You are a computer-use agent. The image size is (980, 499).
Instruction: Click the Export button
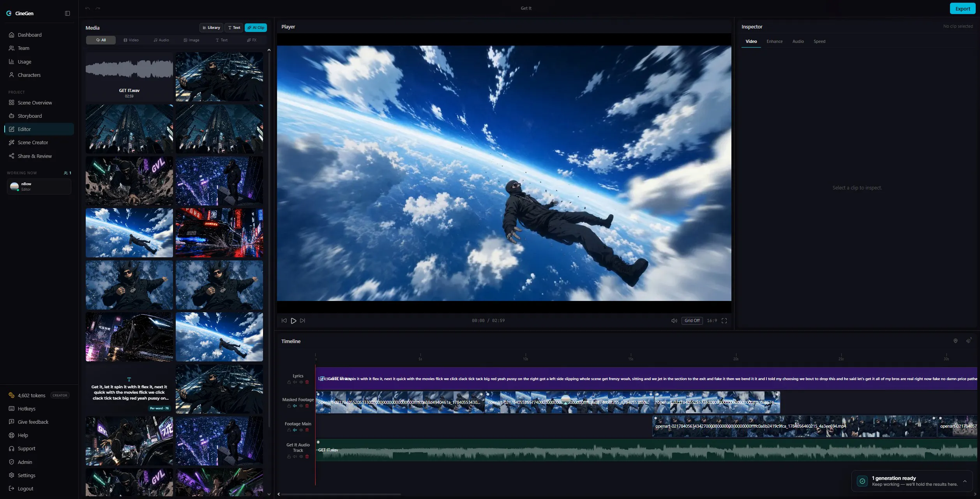point(962,9)
